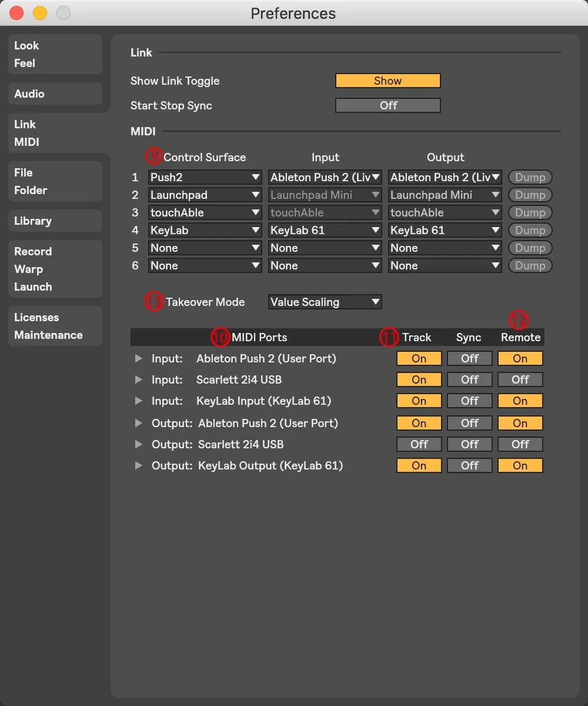The height and width of the screenshot is (706, 588).
Task: Open Control Surface 6 None dropdown
Action: (x=205, y=265)
